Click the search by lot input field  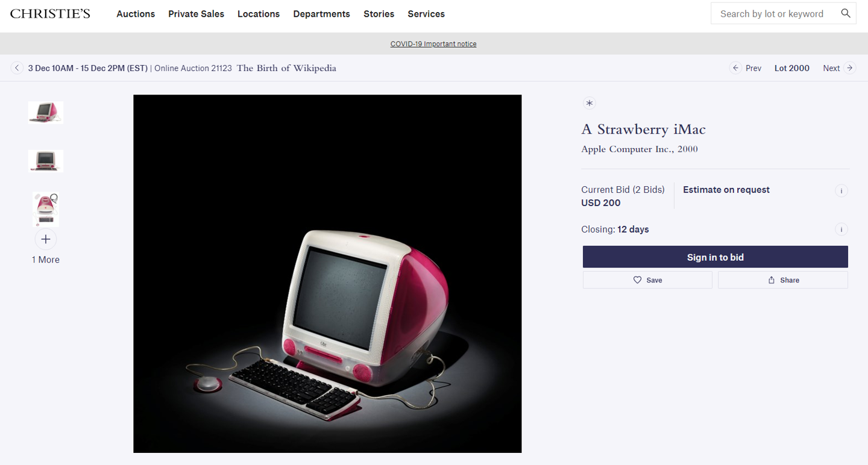click(772, 14)
